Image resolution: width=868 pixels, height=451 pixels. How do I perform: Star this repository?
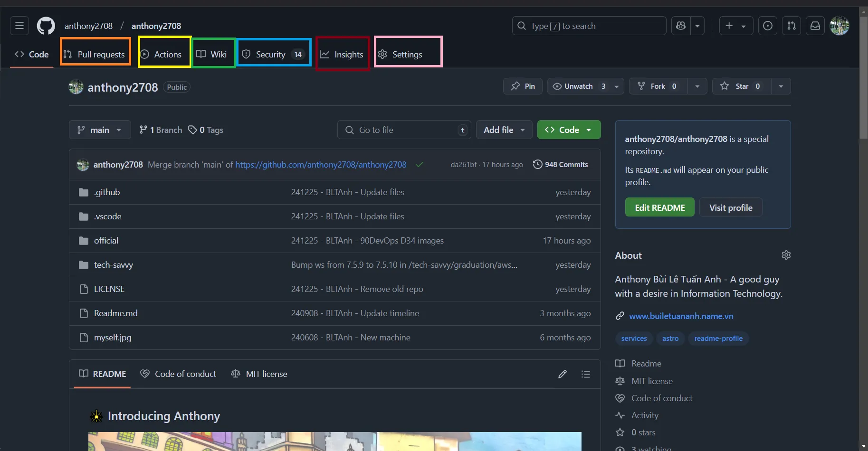[742, 86]
